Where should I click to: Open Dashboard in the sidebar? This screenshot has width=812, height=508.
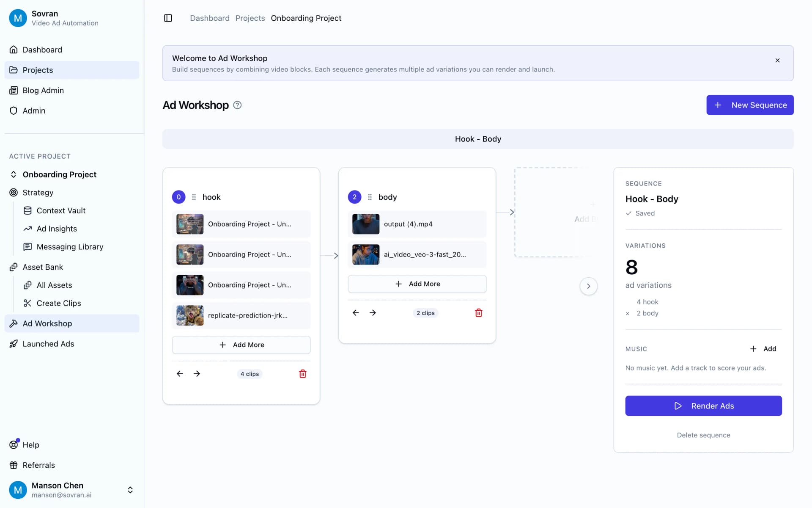(x=72, y=50)
